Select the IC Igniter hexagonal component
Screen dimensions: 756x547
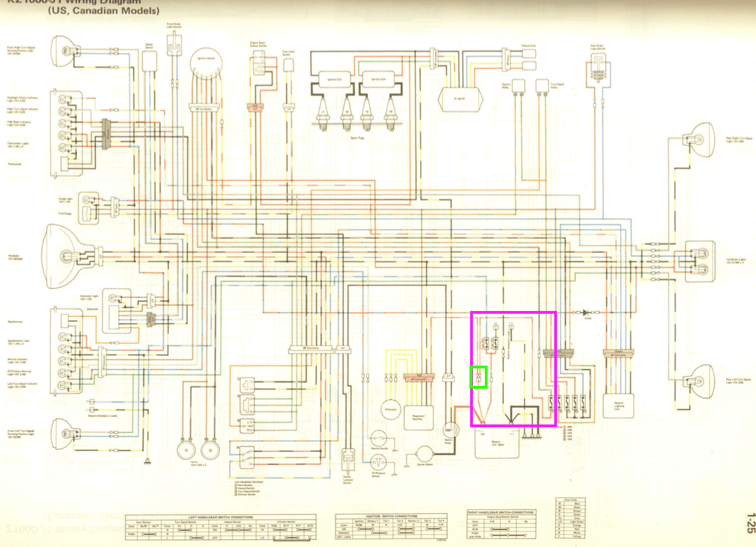(459, 97)
